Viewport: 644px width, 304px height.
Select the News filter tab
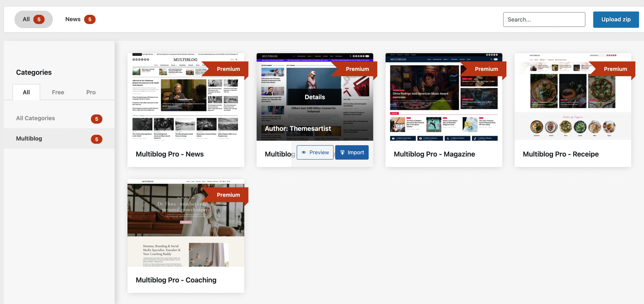tap(80, 19)
